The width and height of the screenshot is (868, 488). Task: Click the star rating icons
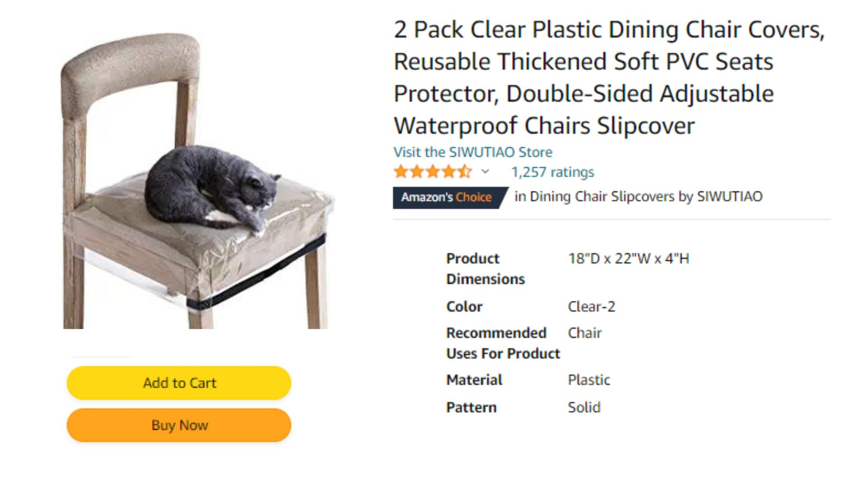pyautogui.click(x=433, y=172)
